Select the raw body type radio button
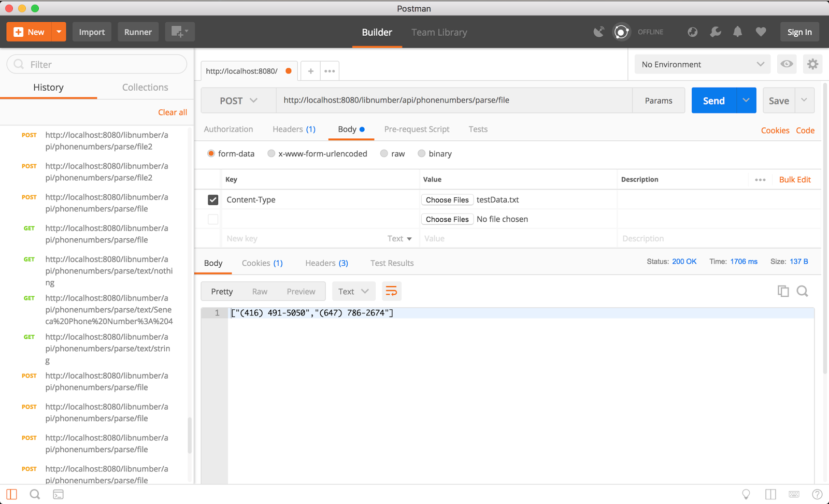The height and width of the screenshot is (504, 829). pyautogui.click(x=384, y=153)
